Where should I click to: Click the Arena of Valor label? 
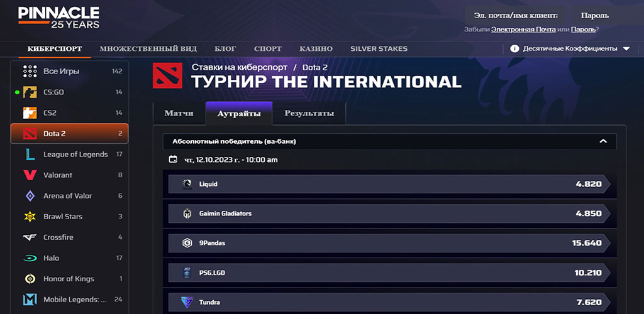coord(68,196)
